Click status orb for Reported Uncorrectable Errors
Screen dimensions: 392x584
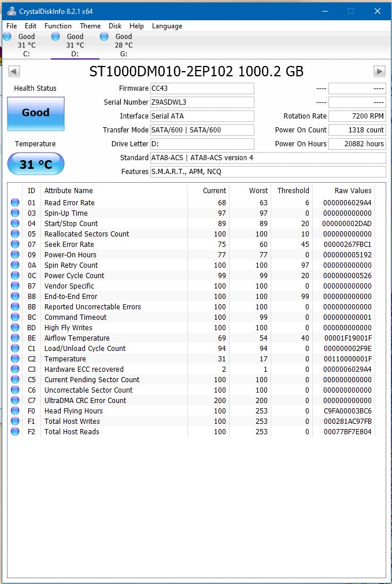pyautogui.click(x=15, y=307)
